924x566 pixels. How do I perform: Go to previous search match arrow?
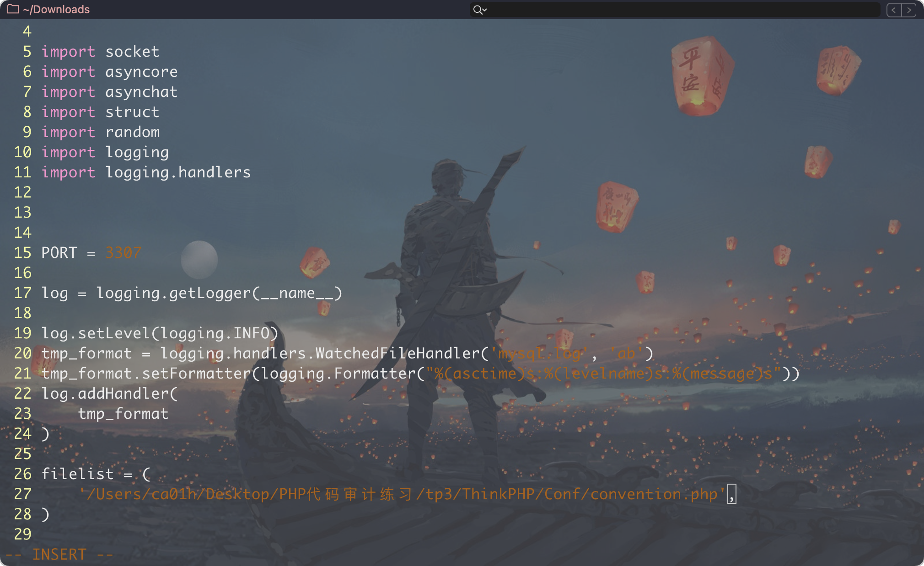point(894,10)
